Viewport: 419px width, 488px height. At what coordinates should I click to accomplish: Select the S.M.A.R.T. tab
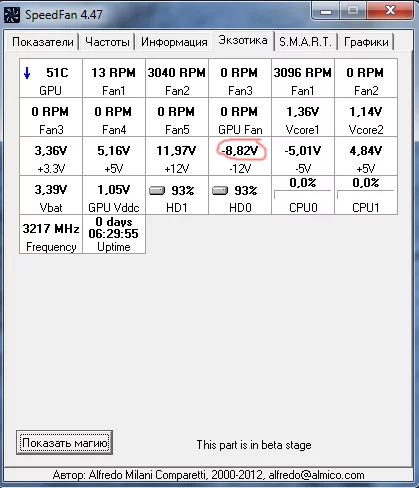click(305, 42)
